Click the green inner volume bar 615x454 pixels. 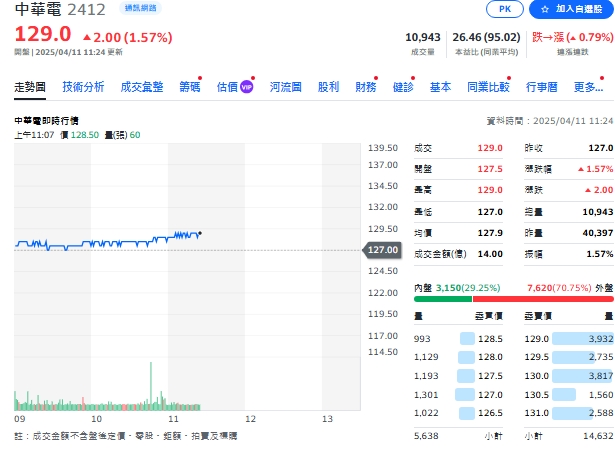coord(443,299)
